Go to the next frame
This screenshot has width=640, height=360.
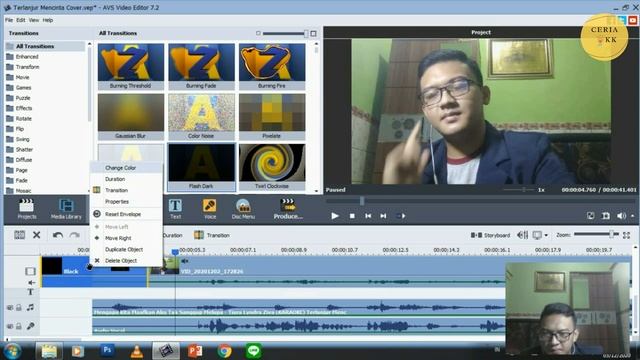click(383, 216)
